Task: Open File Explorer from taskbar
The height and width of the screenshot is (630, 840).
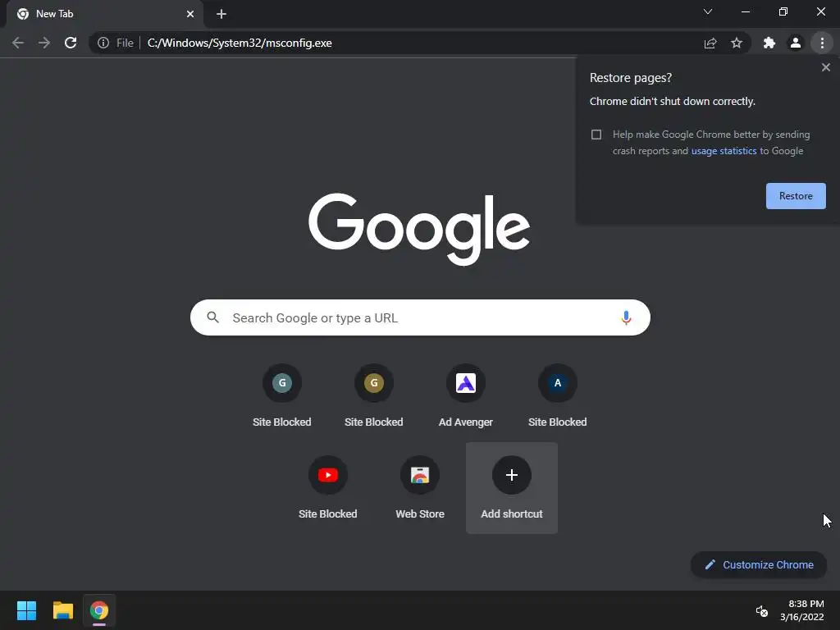Action: click(62, 610)
